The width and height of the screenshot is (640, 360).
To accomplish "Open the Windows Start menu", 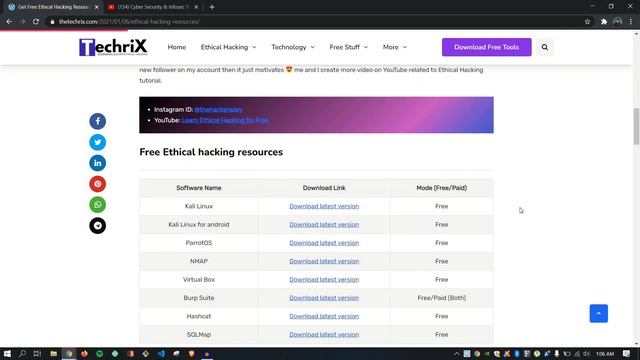I will (7, 354).
